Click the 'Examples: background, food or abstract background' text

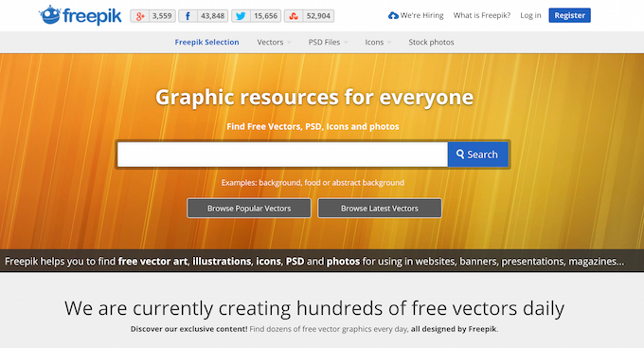313,183
